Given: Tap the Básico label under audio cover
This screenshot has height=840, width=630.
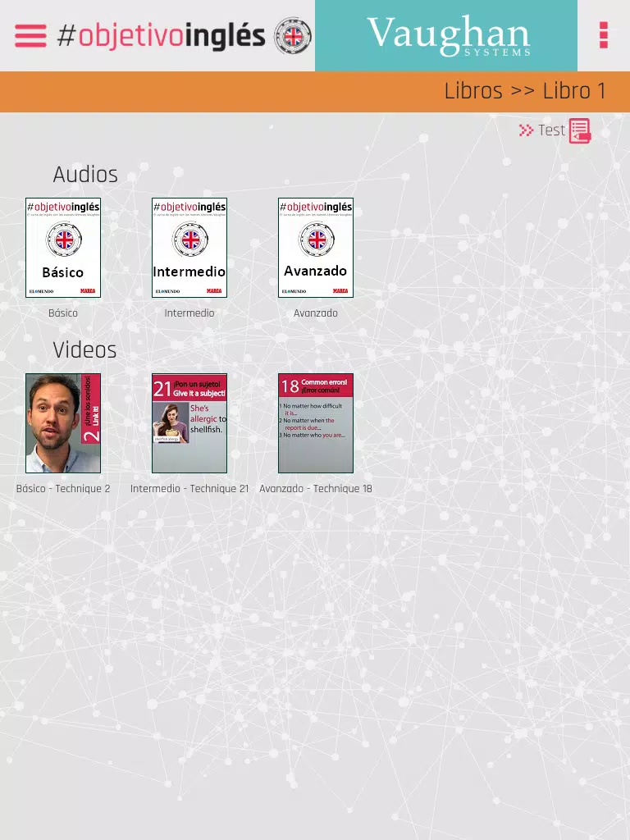Looking at the screenshot, I should coord(63,313).
